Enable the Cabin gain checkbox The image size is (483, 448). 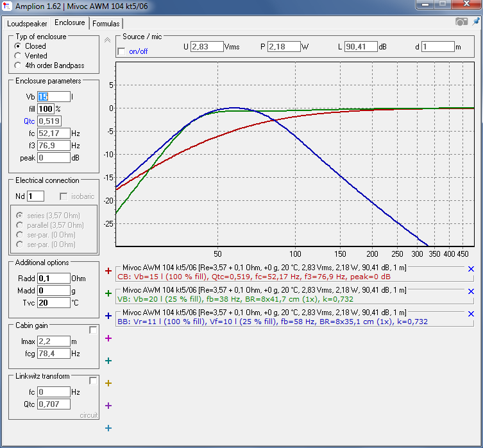(x=93, y=330)
